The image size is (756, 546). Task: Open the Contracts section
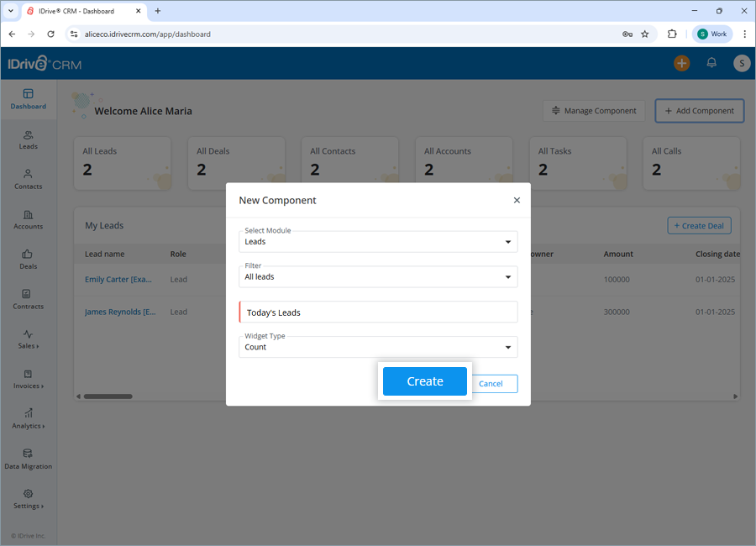(x=28, y=301)
